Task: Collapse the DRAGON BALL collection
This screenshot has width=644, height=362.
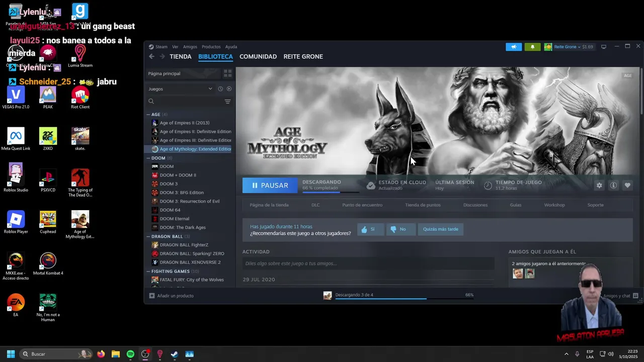Action: pos(148,236)
